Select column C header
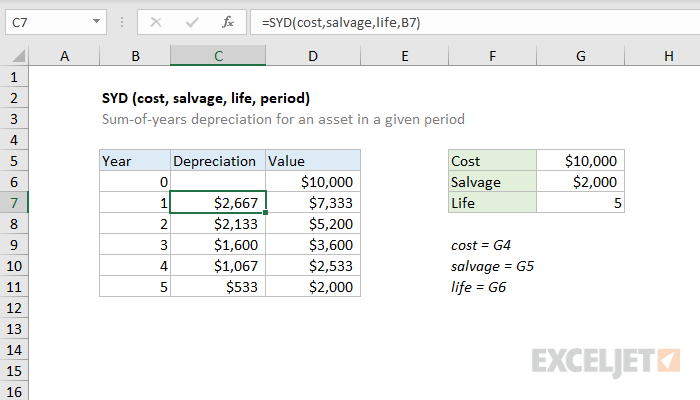The height and width of the screenshot is (400, 700). pyautogui.click(x=218, y=56)
